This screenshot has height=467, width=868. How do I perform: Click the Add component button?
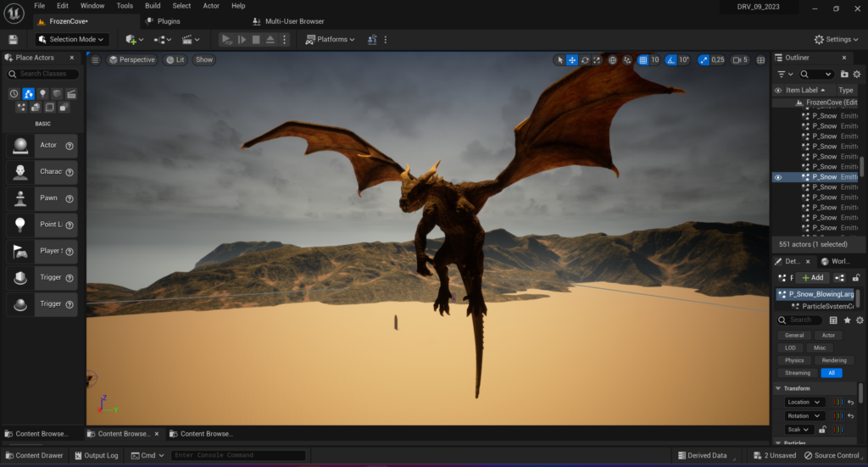pos(812,277)
